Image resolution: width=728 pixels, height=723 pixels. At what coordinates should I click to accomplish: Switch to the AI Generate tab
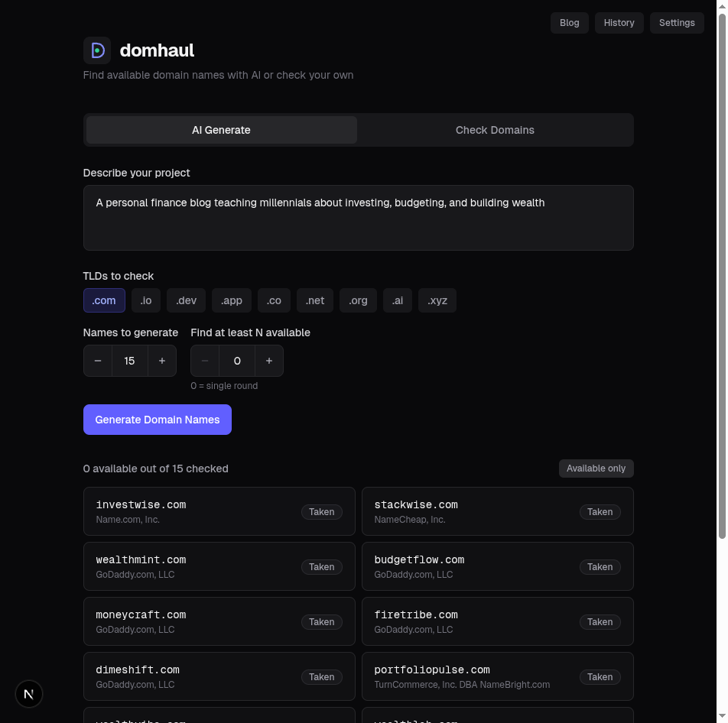221,130
